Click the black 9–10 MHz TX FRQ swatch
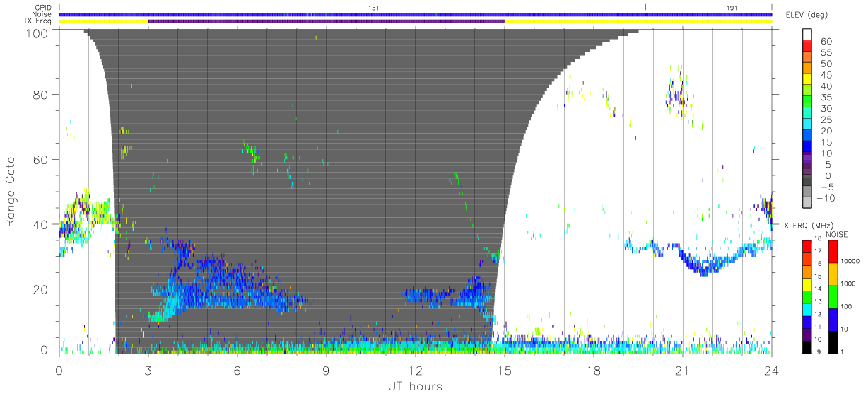This screenshot has width=868, height=401. [x=808, y=347]
